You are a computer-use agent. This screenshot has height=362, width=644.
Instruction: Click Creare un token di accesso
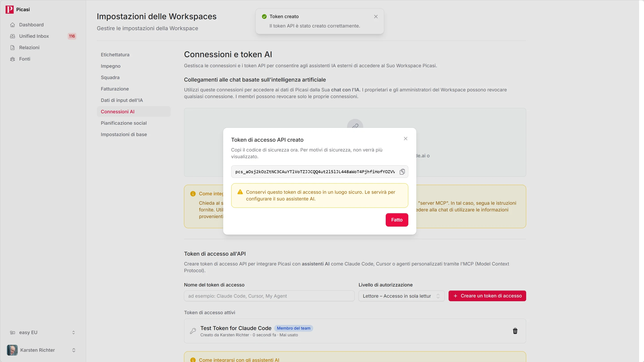(x=487, y=296)
